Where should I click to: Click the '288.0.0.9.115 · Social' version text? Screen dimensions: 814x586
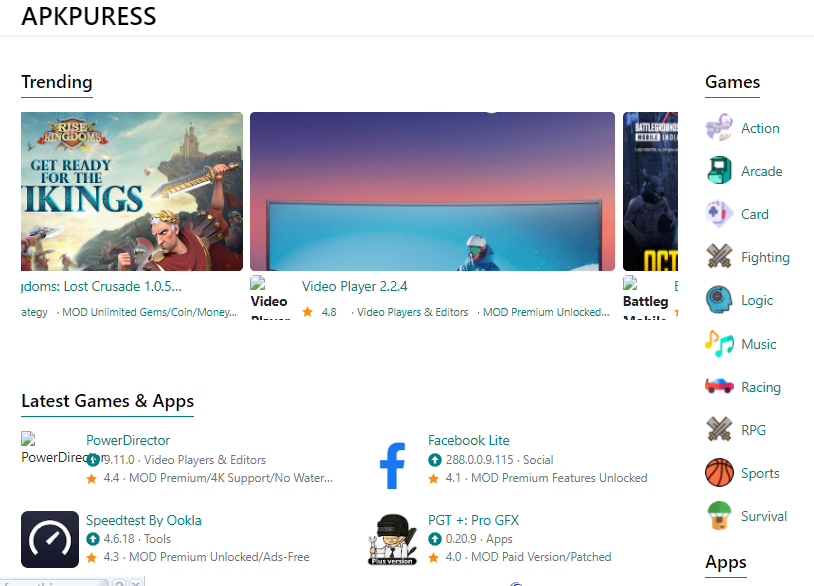click(x=499, y=460)
